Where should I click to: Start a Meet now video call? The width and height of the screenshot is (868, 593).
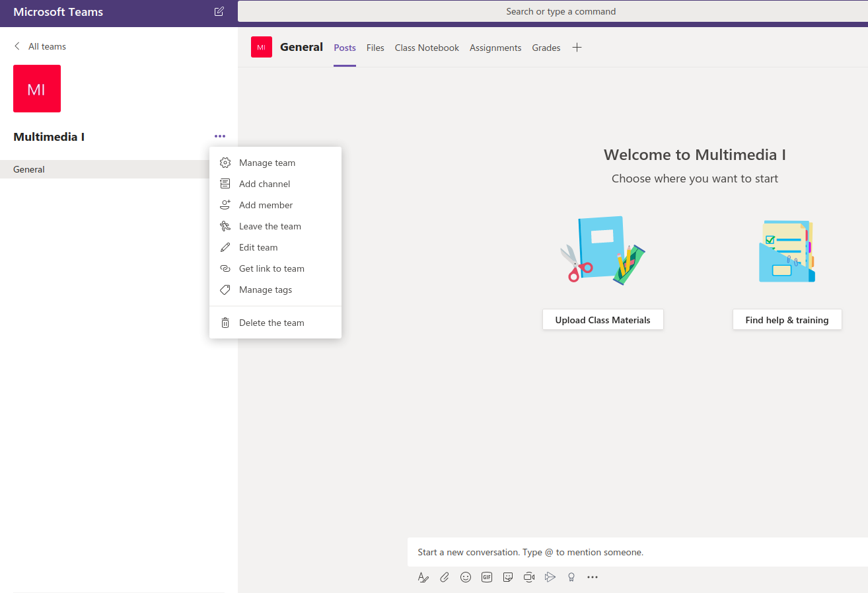coord(529,577)
